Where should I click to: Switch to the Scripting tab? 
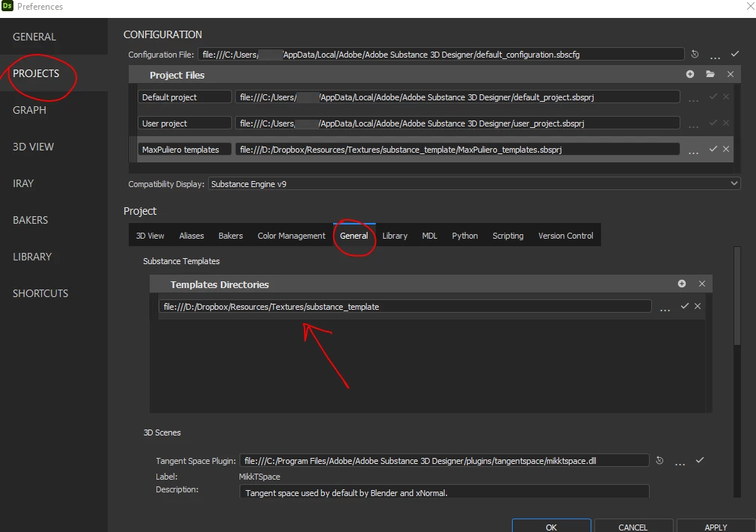pos(507,236)
